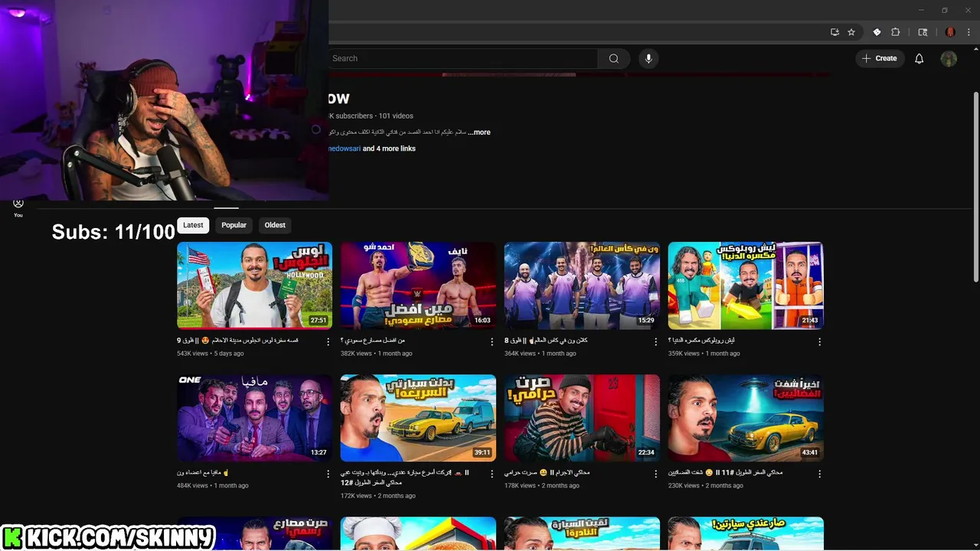Open the browser Extensions puzzle icon
980x551 pixels.
pyautogui.click(x=896, y=32)
